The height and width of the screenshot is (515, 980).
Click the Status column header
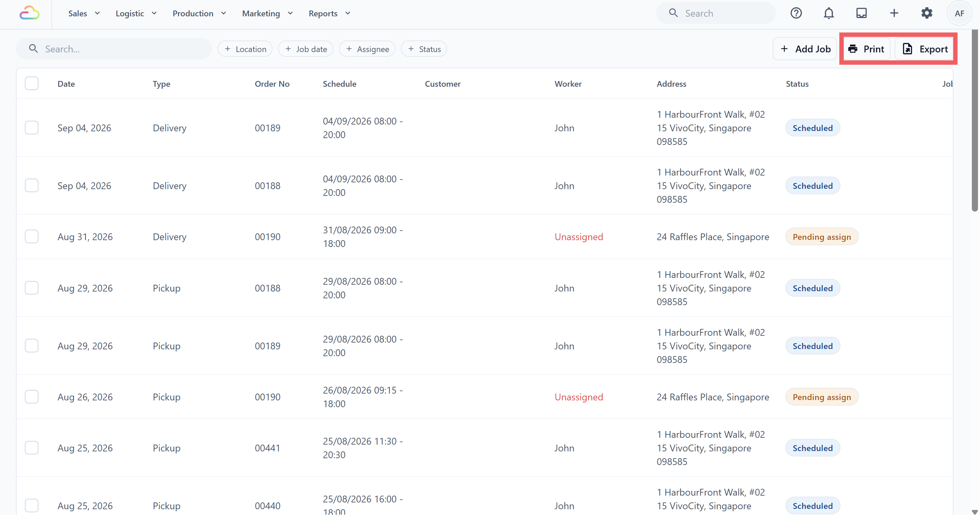(797, 84)
